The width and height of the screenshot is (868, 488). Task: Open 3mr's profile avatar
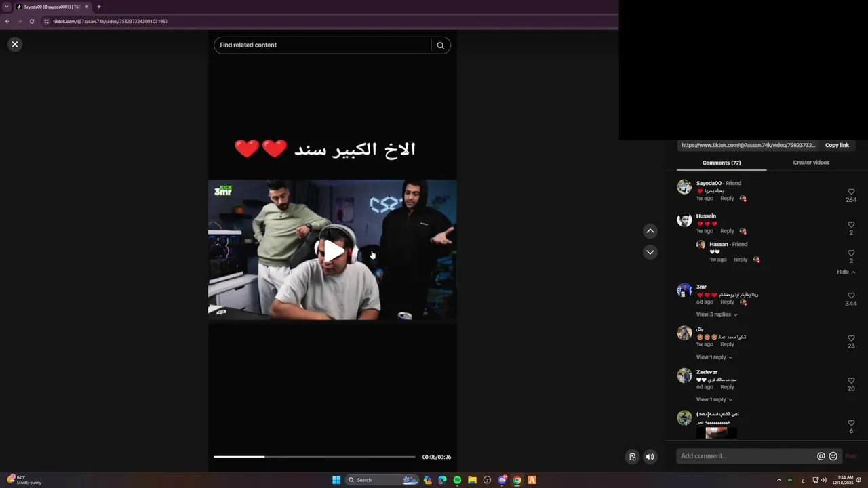click(x=684, y=290)
